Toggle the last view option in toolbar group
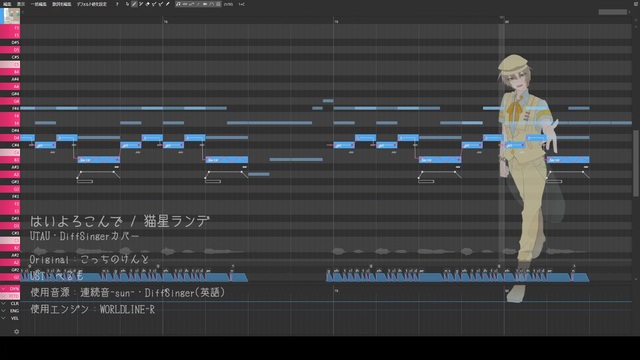The image size is (640, 360). (218, 4)
